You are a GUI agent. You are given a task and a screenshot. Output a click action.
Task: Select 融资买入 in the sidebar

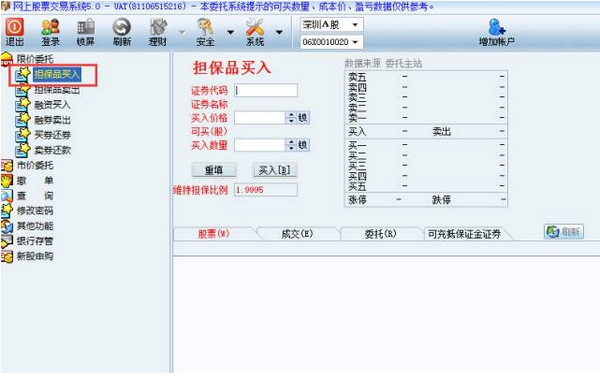point(52,105)
